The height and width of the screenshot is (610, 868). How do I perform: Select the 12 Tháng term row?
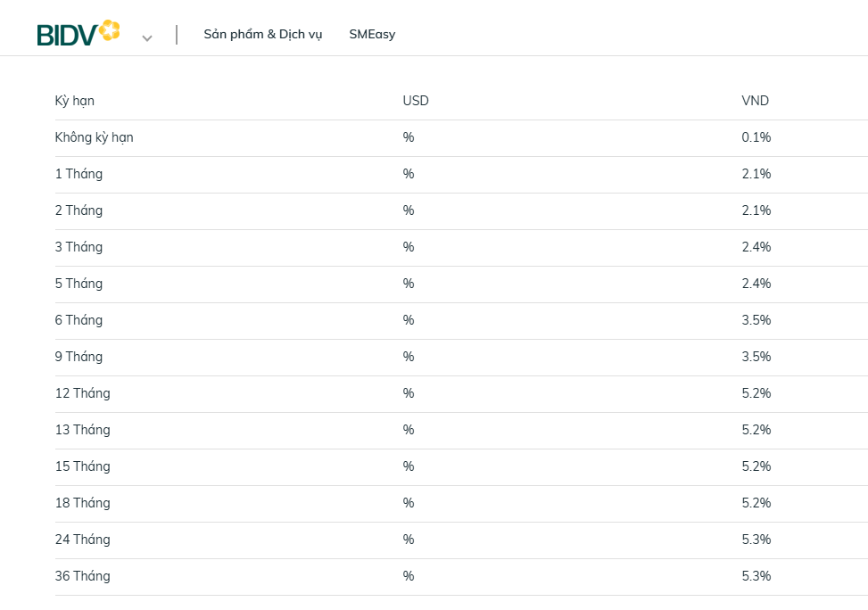82,393
